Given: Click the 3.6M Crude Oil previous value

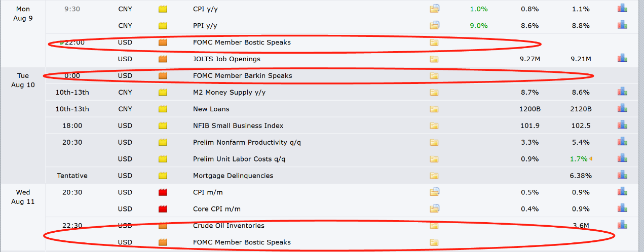Looking at the screenshot, I should click(581, 226).
